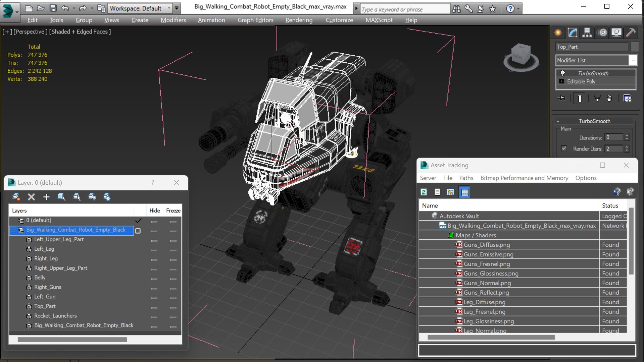The width and height of the screenshot is (644, 362).
Task: Open the Utilities hammer tab
Action: pyautogui.click(x=631, y=33)
